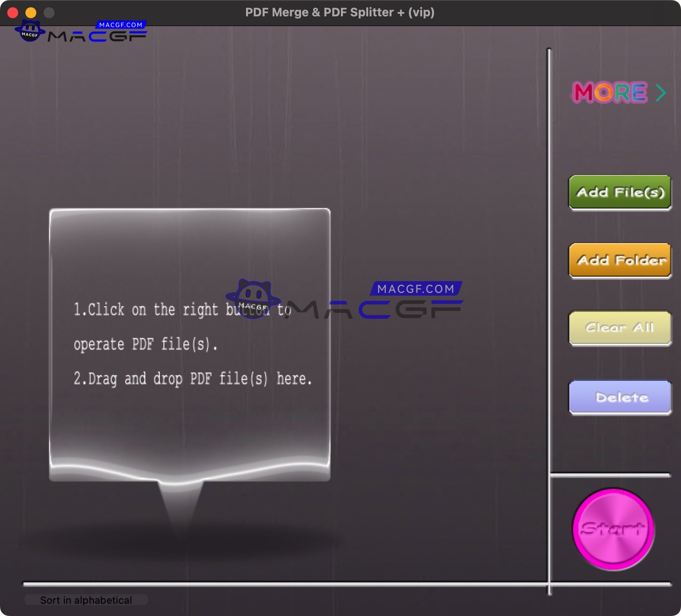Remove selected files using Delete

tap(620, 397)
